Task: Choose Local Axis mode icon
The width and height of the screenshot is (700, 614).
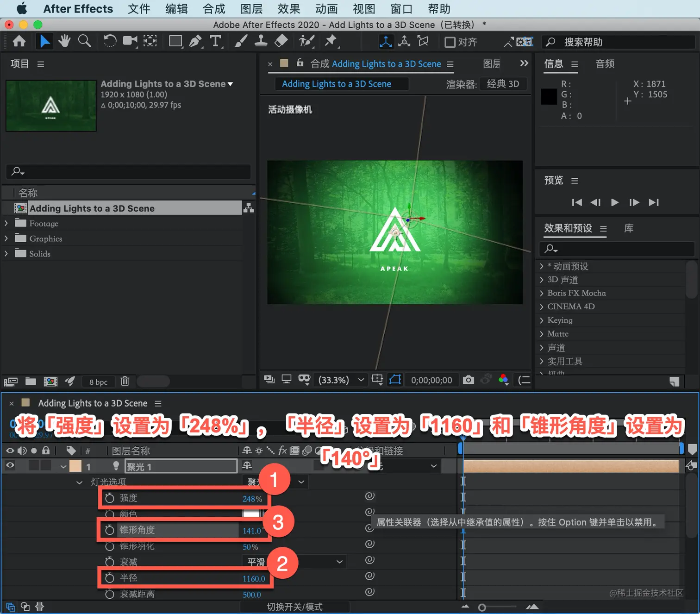Action: click(385, 42)
